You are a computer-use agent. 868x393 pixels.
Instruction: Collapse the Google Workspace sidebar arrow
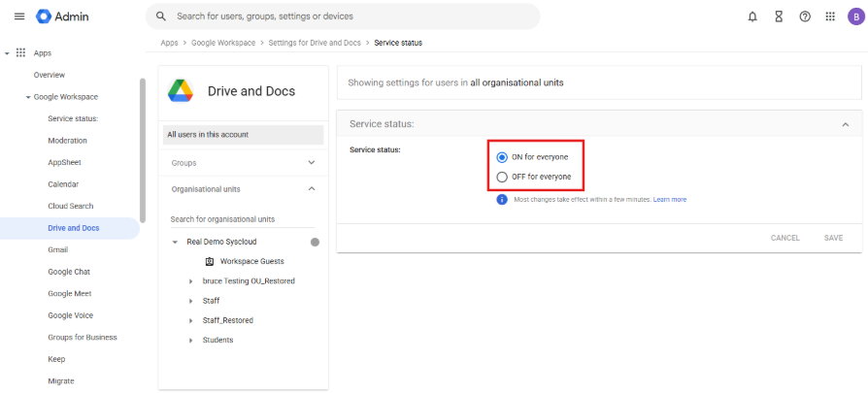[x=28, y=97]
